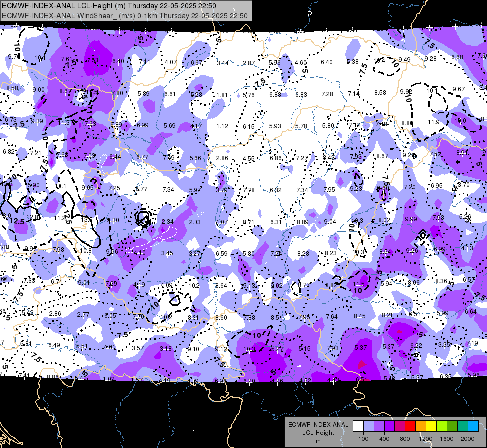Click the LCL-Height title line at top
The height and width of the screenshot is (448, 487).
coord(109,6)
